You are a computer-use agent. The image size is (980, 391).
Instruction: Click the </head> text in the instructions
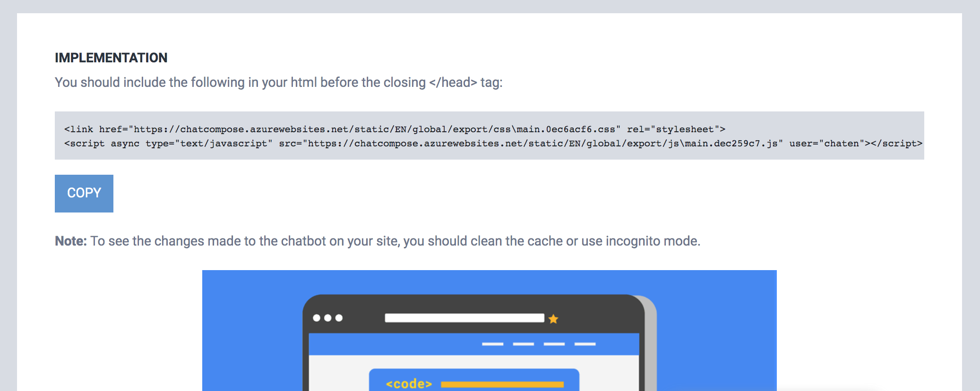pyautogui.click(x=453, y=82)
